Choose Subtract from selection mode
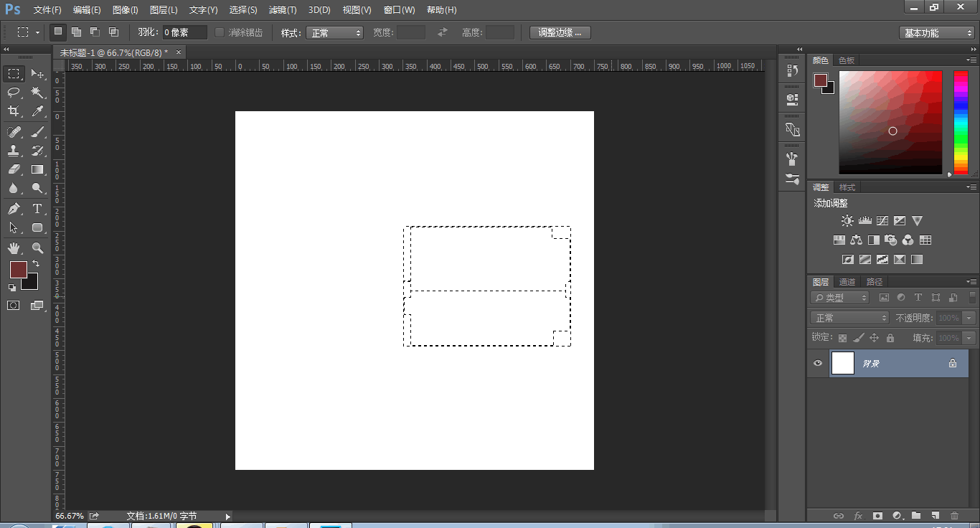The image size is (980, 528). pyautogui.click(x=95, y=32)
